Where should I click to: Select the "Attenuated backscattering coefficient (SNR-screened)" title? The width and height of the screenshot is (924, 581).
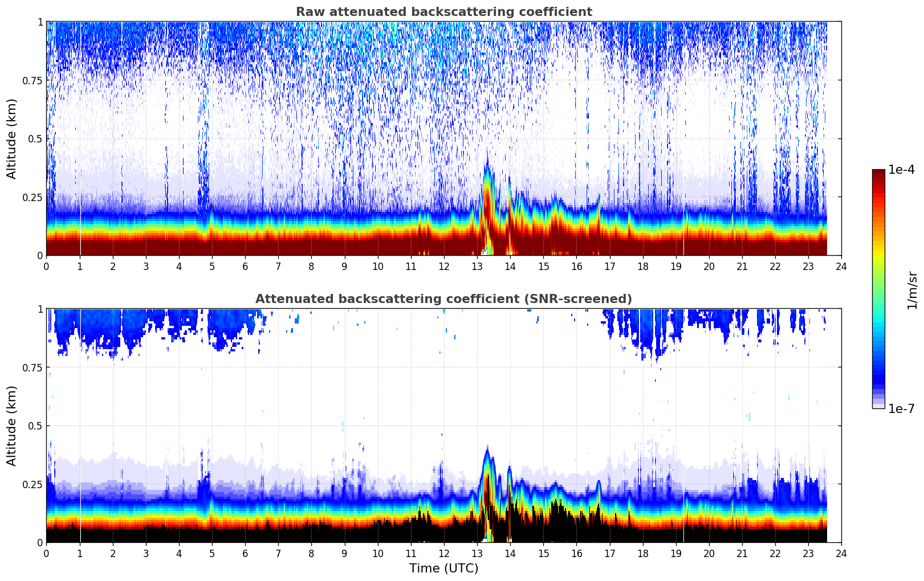443,299
